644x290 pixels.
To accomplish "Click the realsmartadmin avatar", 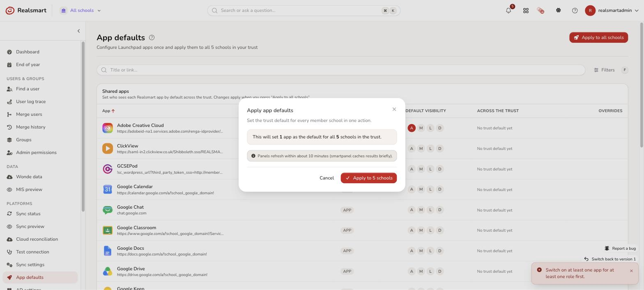I will (x=590, y=11).
